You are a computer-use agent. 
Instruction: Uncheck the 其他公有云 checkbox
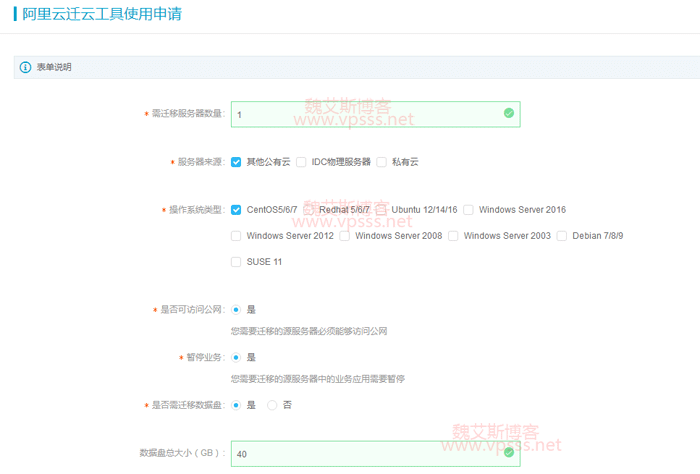point(236,161)
